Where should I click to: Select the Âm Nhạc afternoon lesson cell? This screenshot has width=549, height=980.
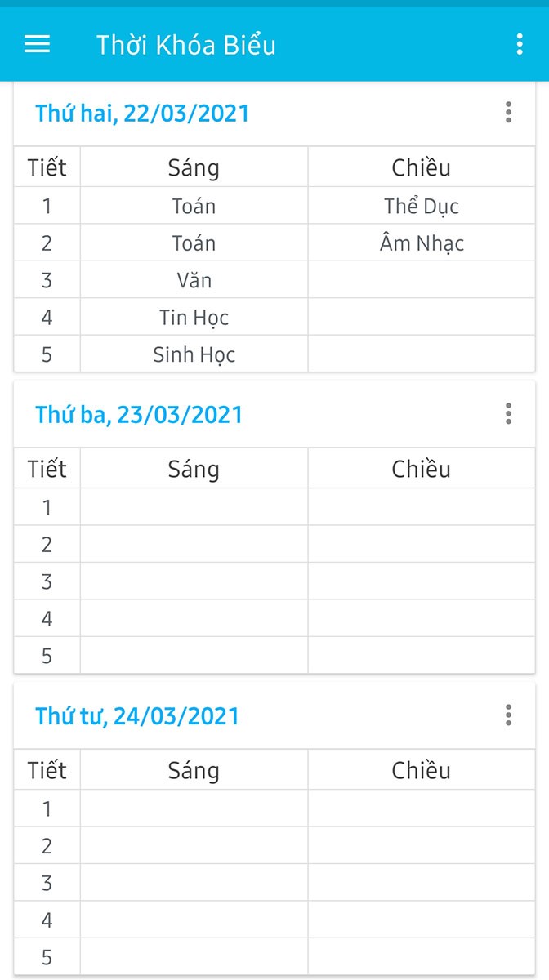pos(422,243)
